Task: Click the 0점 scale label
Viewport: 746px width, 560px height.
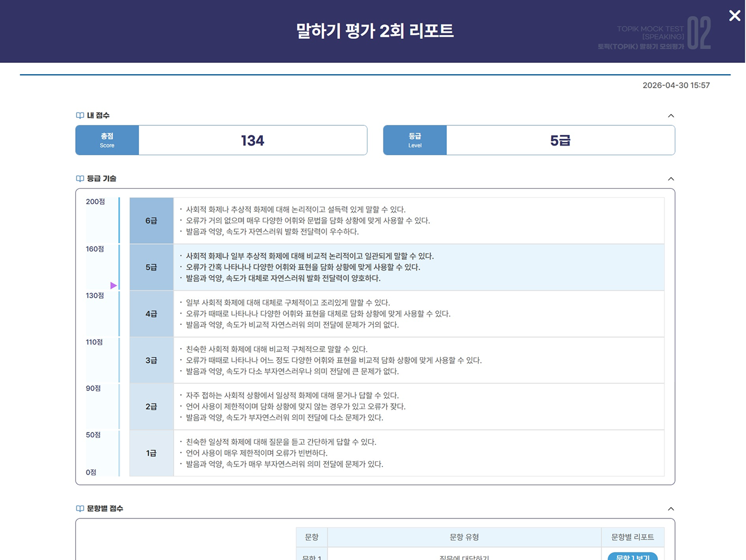Action: [91, 472]
